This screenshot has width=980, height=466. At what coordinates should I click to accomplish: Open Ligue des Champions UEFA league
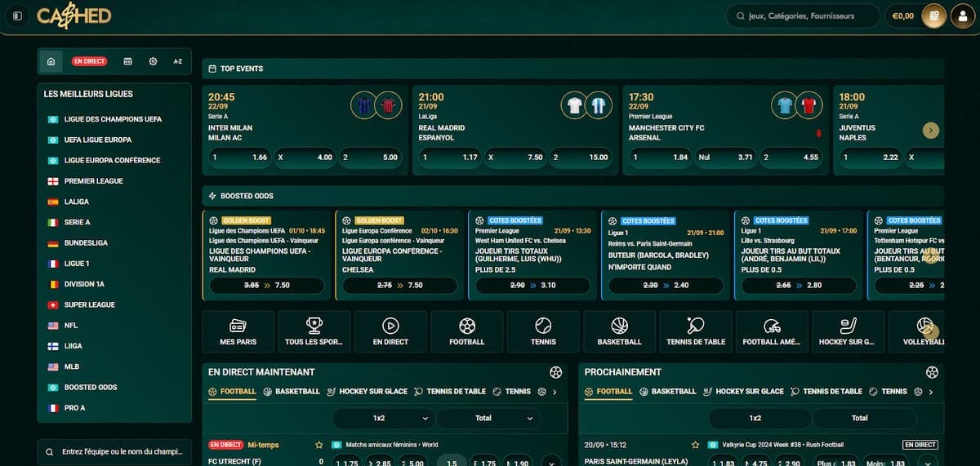tap(113, 119)
